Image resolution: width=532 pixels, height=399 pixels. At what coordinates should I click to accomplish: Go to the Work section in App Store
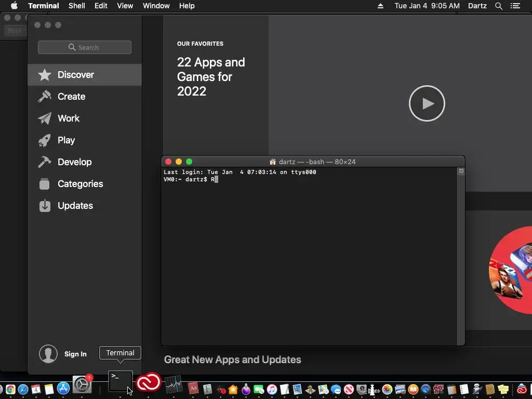pyautogui.click(x=85, y=118)
